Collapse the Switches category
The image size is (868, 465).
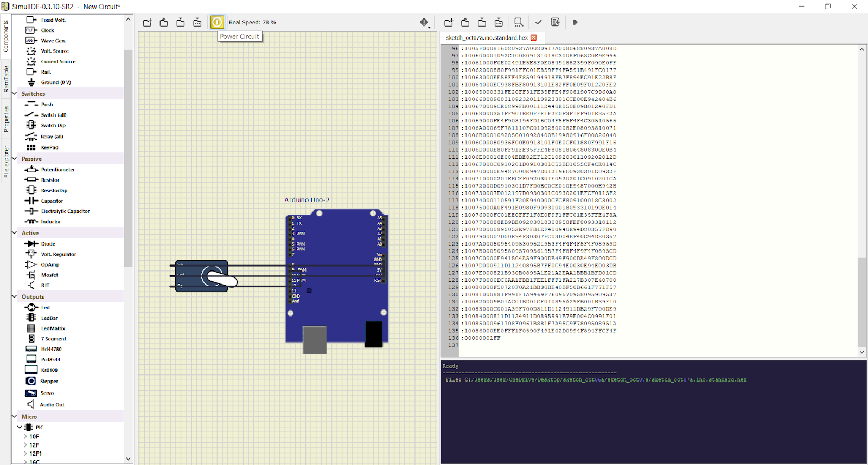(15, 94)
